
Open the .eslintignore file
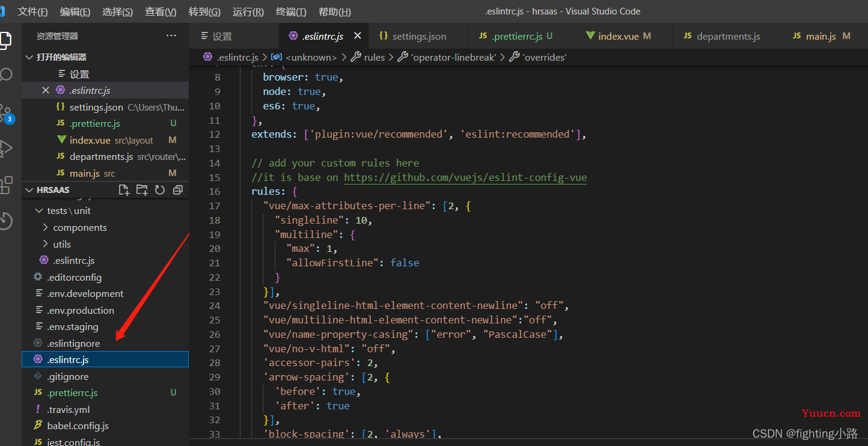pyautogui.click(x=105, y=343)
